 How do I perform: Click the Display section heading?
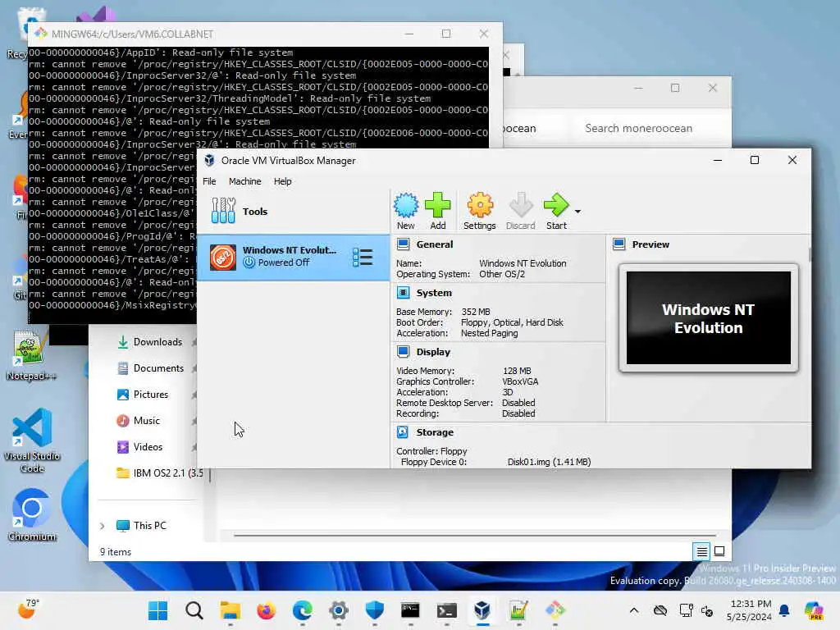(433, 352)
